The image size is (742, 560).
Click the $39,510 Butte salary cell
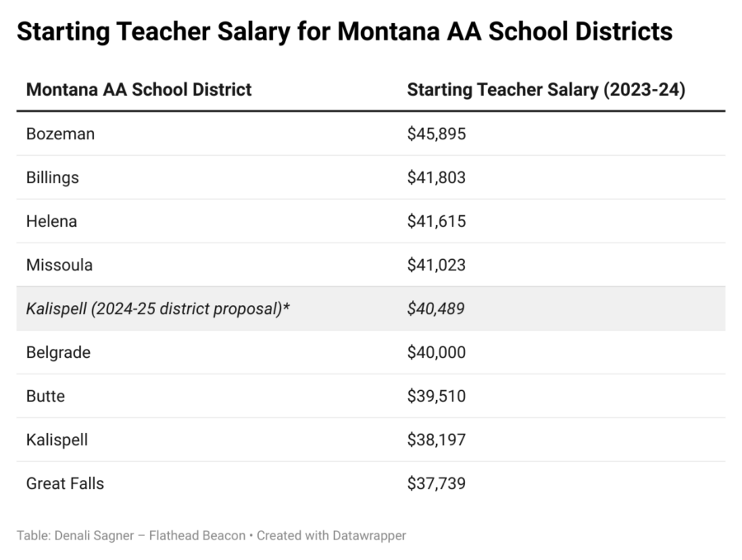coord(436,396)
